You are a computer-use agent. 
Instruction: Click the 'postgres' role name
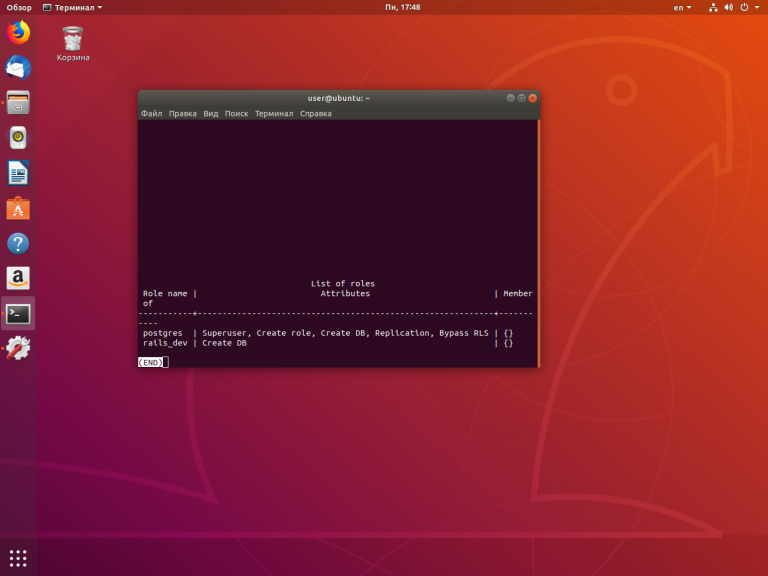click(163, 333)
